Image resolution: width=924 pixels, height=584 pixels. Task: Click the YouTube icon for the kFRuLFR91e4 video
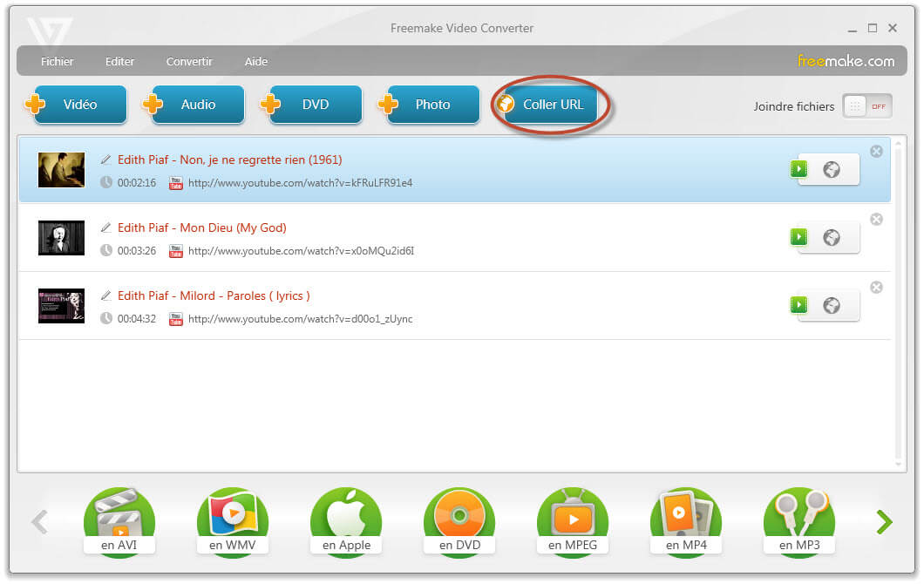[x=175, y=183]
